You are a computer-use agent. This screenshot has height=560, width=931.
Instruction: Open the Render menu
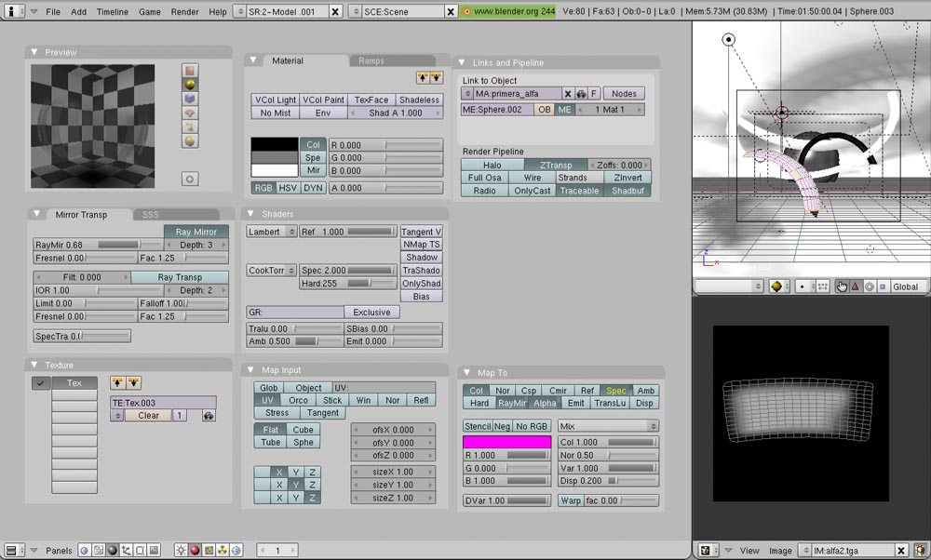[x=184, y=12]
